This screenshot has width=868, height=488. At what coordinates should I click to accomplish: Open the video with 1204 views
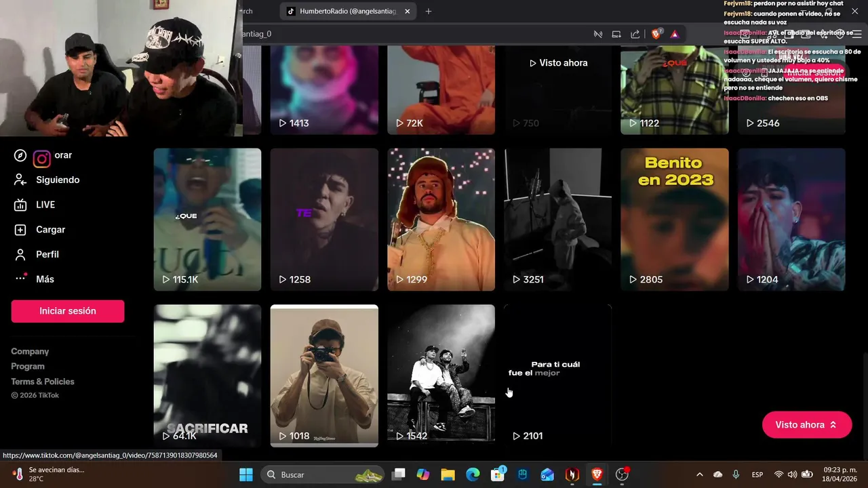(x=791, y=220)
